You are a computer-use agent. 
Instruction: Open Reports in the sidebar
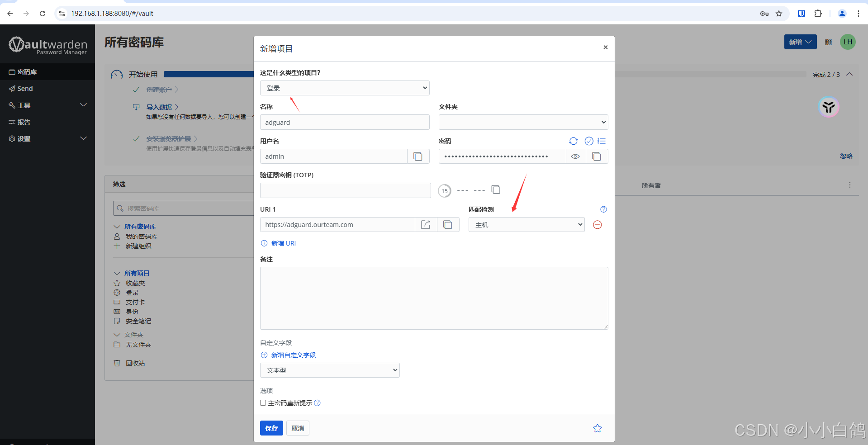click(x=24, y=122)
